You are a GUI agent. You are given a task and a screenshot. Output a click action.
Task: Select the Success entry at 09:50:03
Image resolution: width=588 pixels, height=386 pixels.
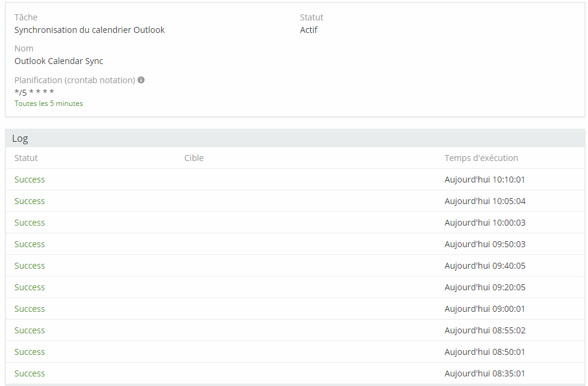point(29,244)
